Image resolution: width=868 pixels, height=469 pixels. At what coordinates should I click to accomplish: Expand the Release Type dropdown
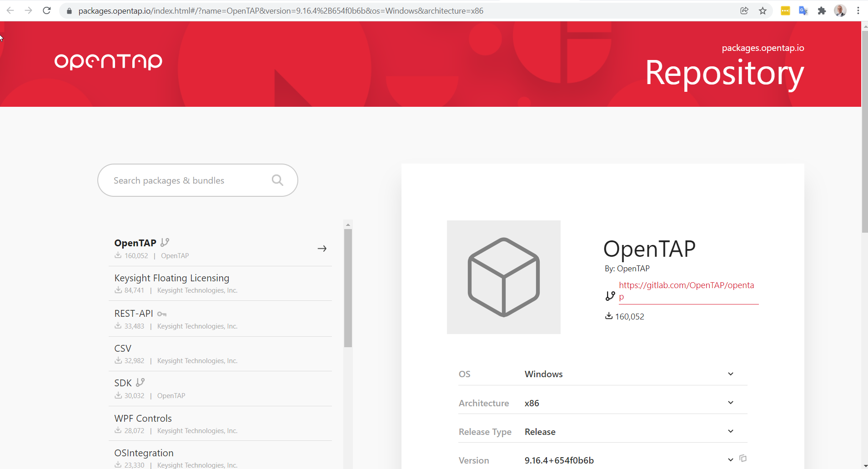730,431
